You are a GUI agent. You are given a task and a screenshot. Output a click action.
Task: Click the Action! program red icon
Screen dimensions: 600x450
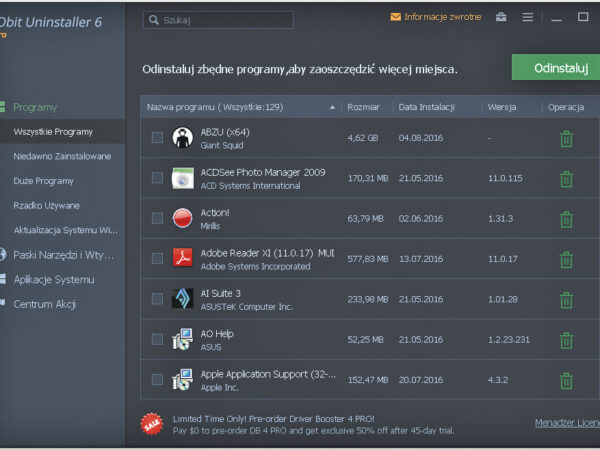tap(182, 218)
